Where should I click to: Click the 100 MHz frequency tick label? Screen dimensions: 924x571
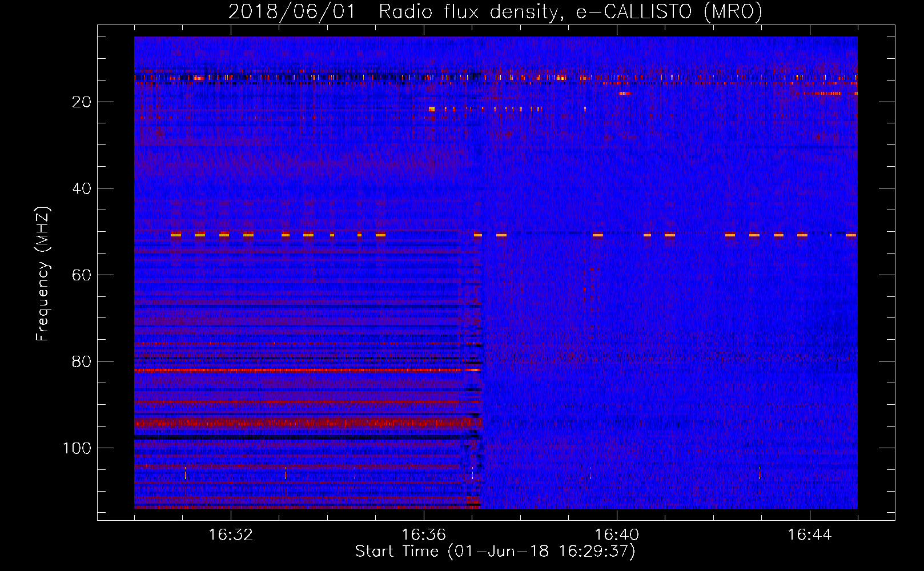point(77,448)
